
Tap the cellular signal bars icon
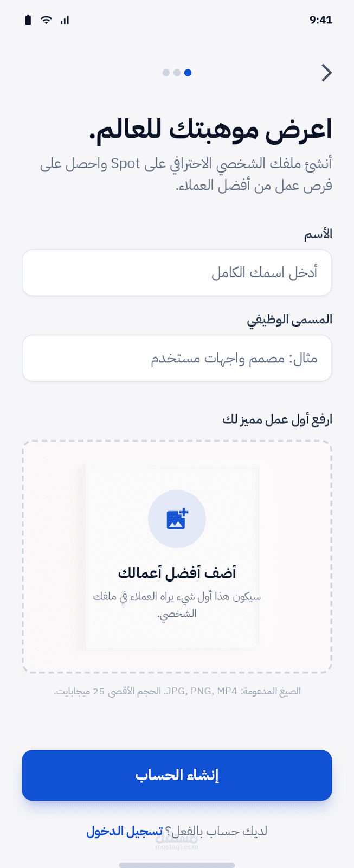click(x=65, y=21)
